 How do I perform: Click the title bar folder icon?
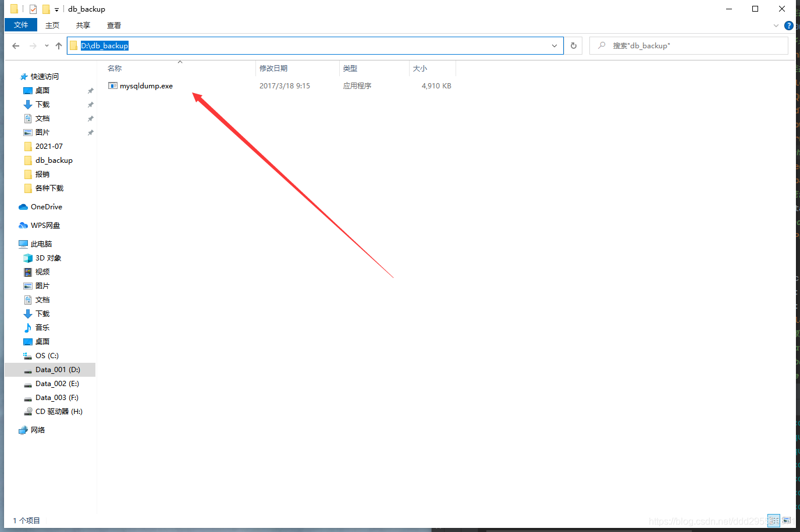[14, 9]
